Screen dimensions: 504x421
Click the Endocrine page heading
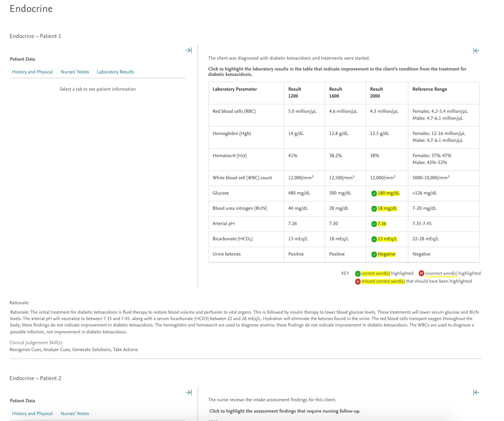click(31, 8)
